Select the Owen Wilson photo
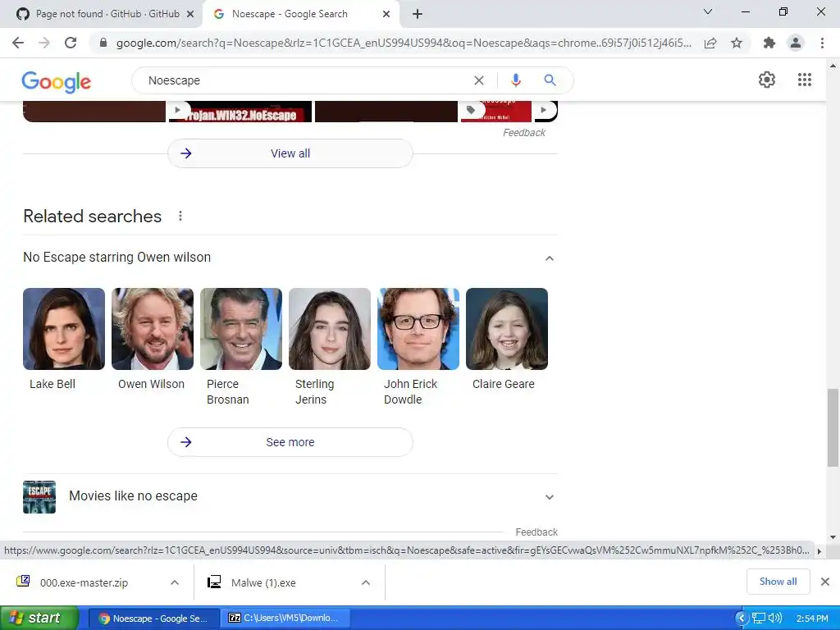840x630 pixels. click(153, 329)
